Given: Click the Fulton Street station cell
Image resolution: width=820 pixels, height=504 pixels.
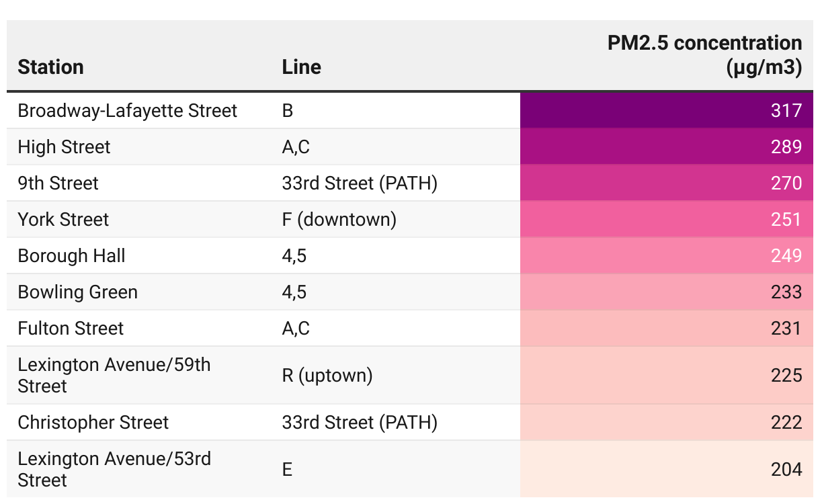Looking at the screenshot, I should (71, 329).
